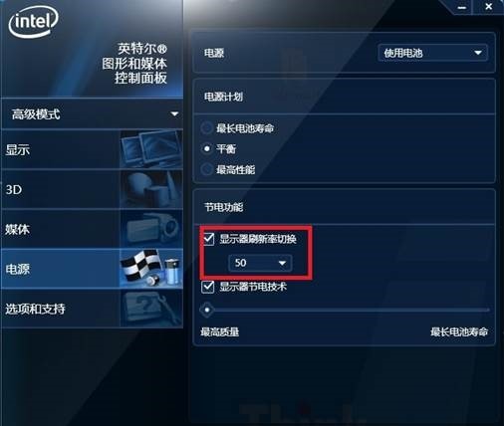This screenshot has width=504, height=426.
Task: Close the Intel control panel window
Action: pos(488,7)
